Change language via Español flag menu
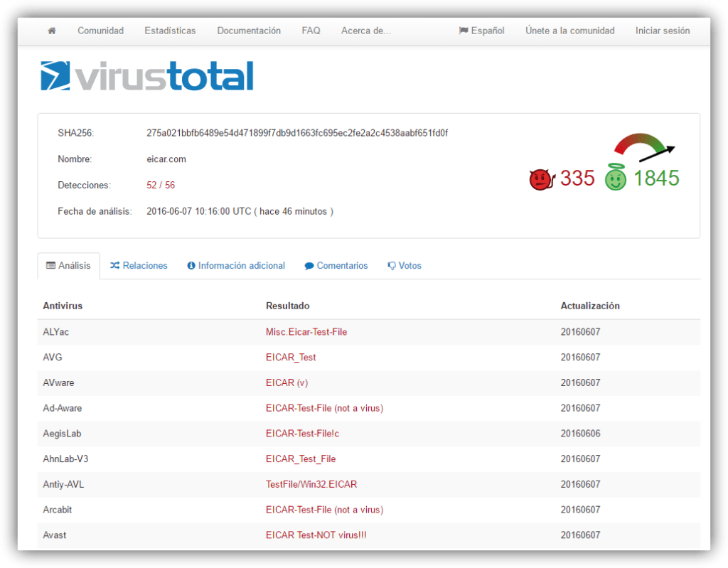 tap(481, 31)
